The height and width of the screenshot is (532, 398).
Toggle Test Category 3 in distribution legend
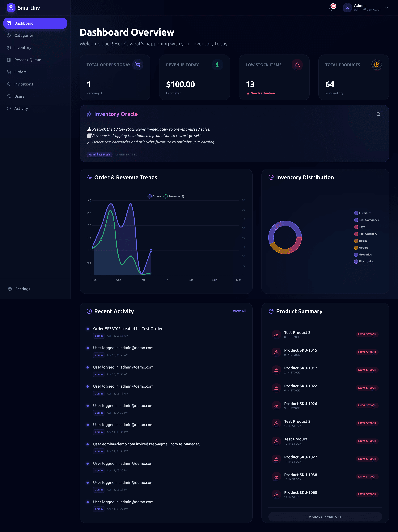(x=367, y=220)
